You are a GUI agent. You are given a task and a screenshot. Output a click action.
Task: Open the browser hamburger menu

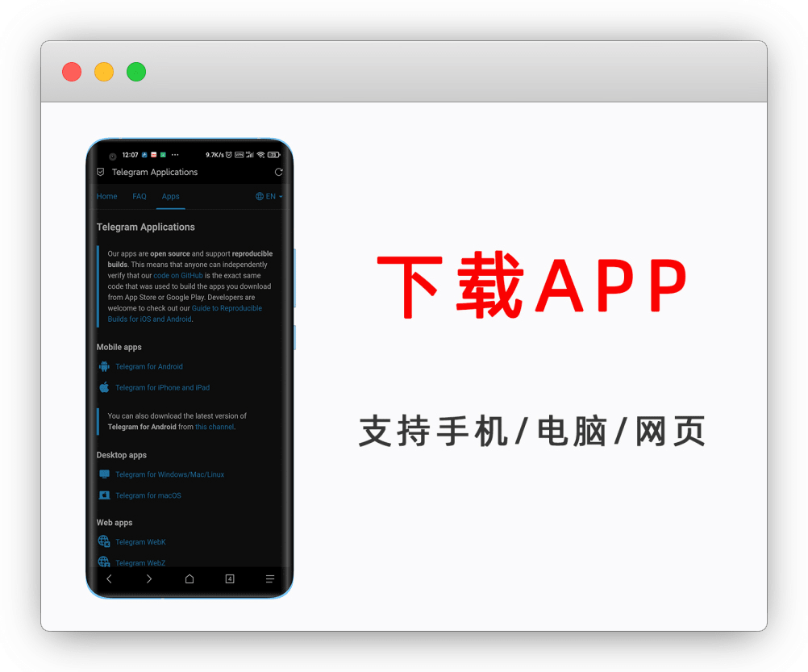click(x=270, y=579)
